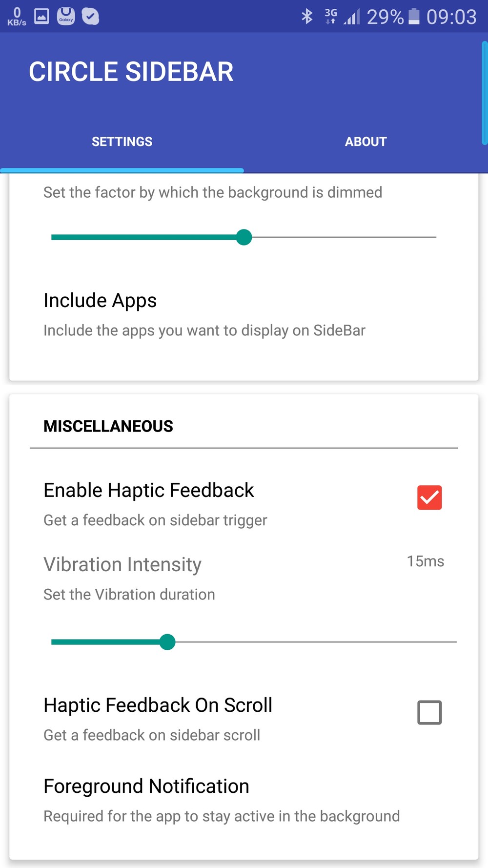Click the background dim slider handle
Screen dimensions: 488x868
click(244, 237)
